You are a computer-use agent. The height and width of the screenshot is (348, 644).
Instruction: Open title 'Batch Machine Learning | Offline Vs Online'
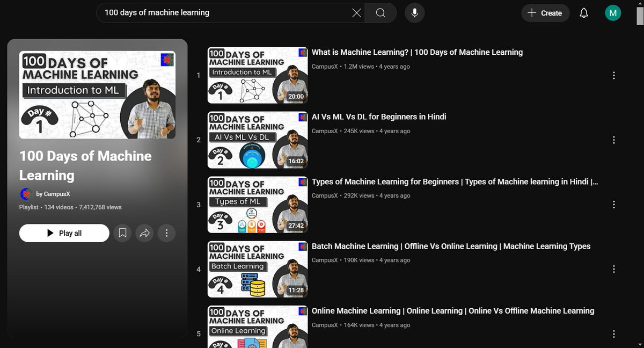(x=451, y=246)
